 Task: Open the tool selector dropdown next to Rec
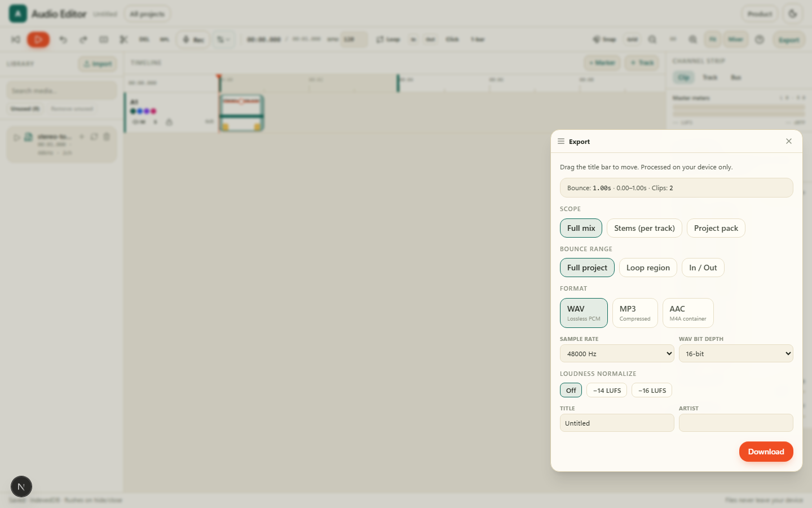(x=224, y=40)
